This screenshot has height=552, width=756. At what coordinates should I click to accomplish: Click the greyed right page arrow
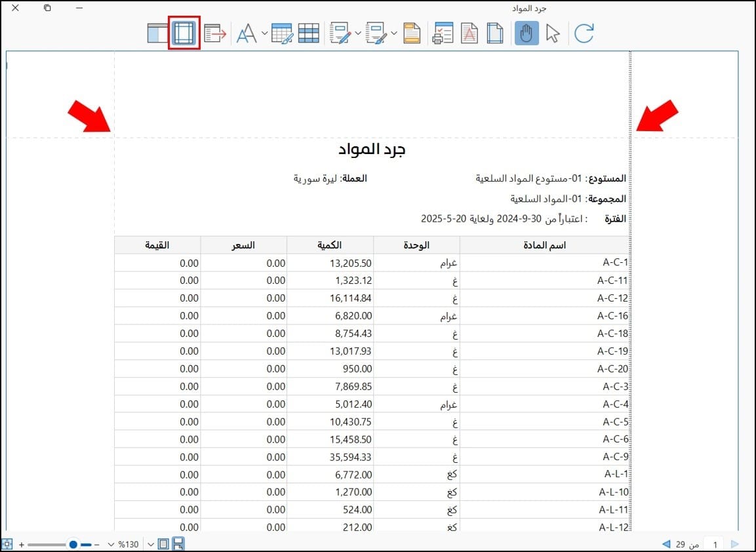click(735, 544)
